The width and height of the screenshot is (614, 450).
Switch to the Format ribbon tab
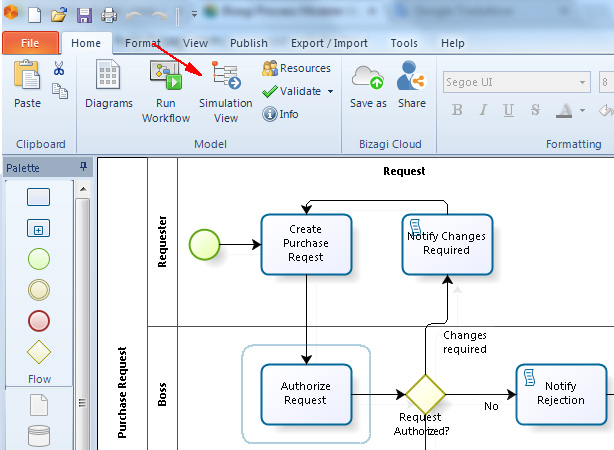pos(143,43)
